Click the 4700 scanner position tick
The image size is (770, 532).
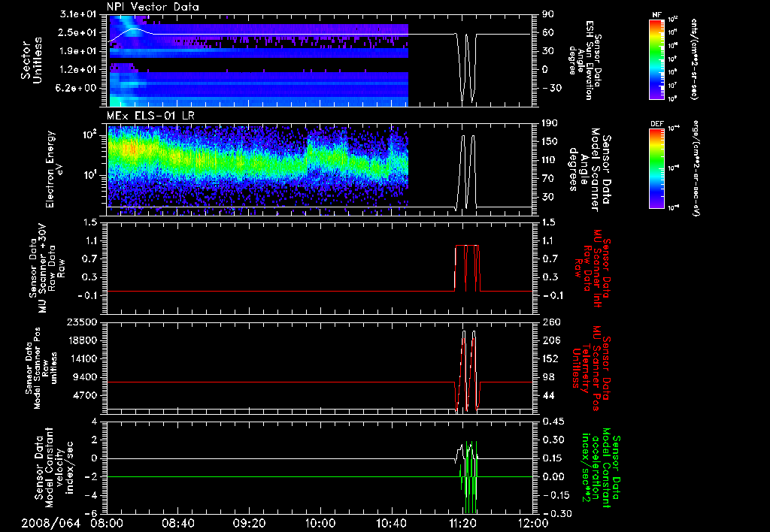(85, 395)
